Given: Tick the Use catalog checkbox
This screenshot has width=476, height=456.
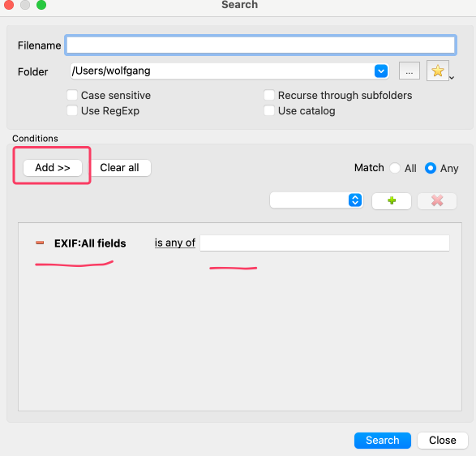Looking at the screenshot, I should point(269,110).
